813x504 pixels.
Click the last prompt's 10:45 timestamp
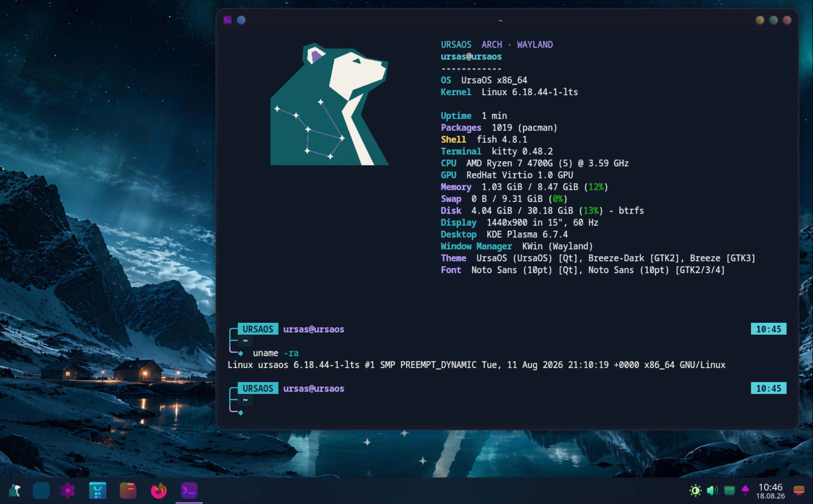768,388
